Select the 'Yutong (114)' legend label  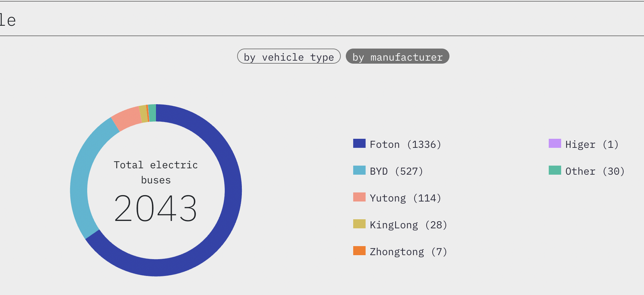[x=405, y=198]
